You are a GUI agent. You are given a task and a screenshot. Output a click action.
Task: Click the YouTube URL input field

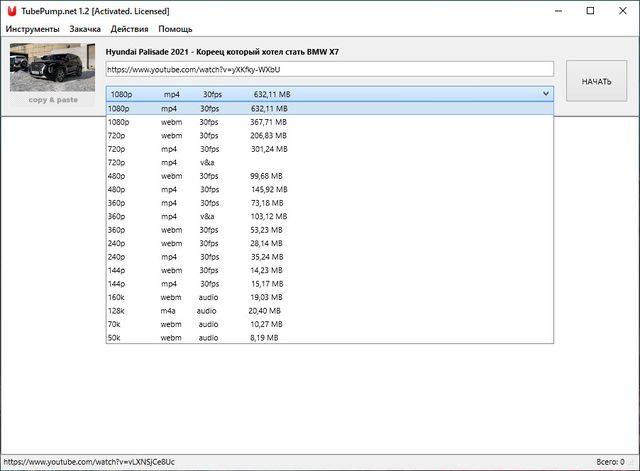(x=329, y=69)
